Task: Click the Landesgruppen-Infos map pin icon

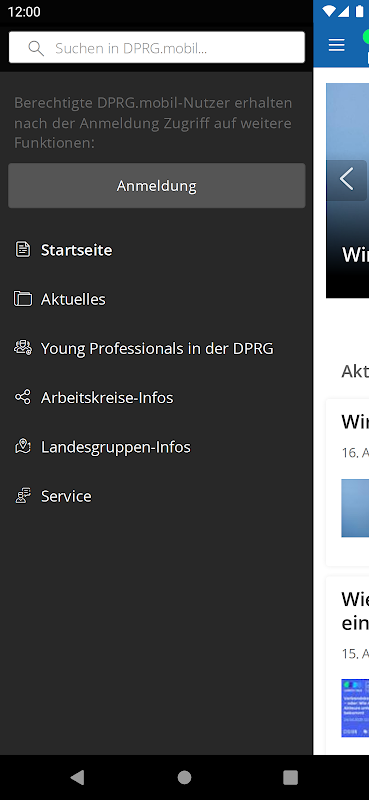Action: pyautogui.click(x=22, y=446)
